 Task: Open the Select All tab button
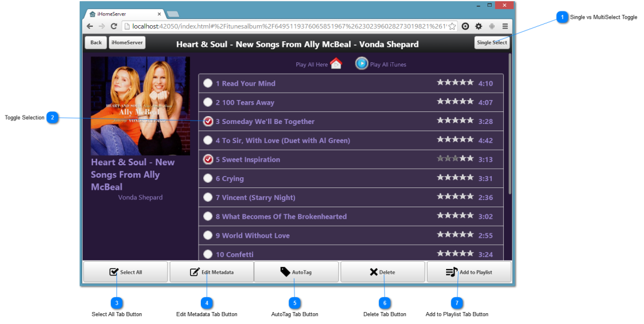tap(126, 272)
